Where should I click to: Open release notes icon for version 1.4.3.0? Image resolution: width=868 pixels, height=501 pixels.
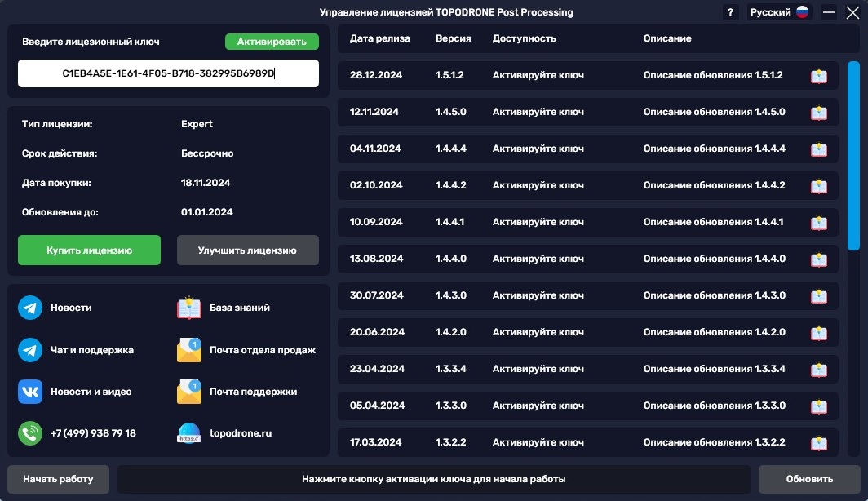[x=819, y=295]
